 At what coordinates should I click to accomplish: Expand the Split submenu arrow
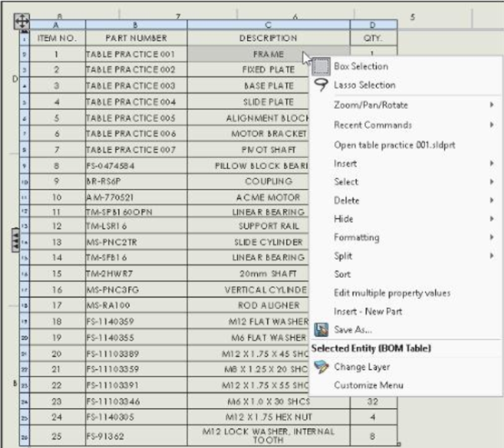[x=492, y=256]
